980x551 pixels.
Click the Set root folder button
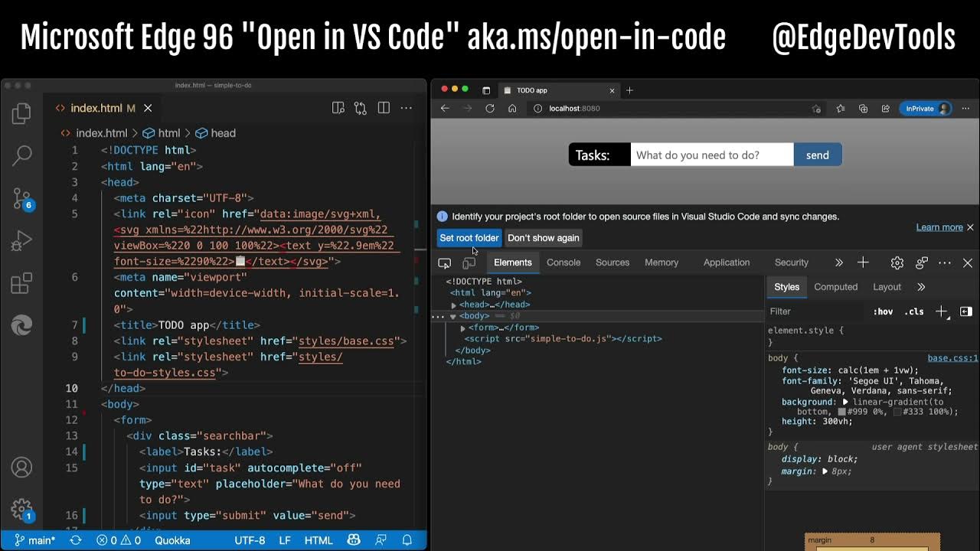tap(469, 238)
